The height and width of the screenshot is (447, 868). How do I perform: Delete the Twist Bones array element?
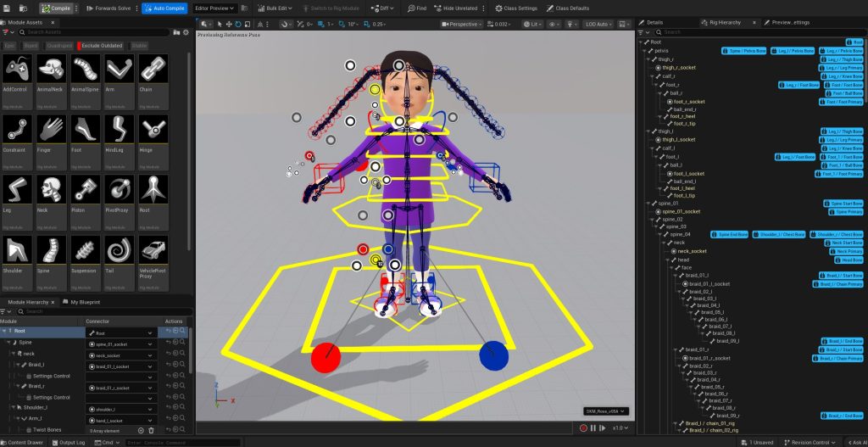(151, 431)
